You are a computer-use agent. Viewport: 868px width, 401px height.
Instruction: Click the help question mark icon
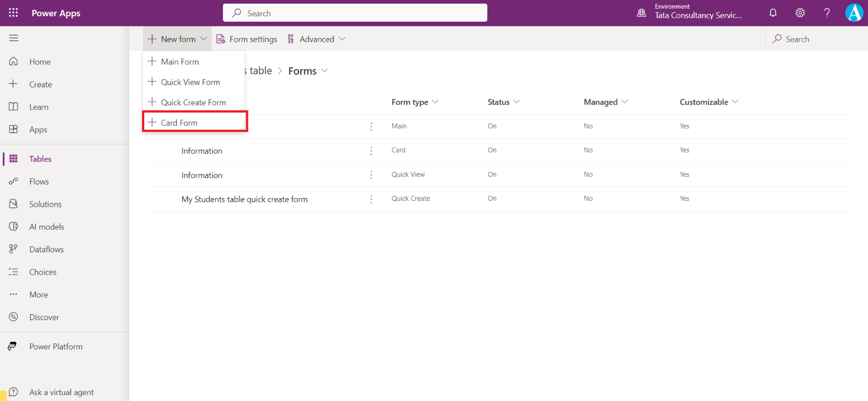pyautogui.click(x=827, y=13)
